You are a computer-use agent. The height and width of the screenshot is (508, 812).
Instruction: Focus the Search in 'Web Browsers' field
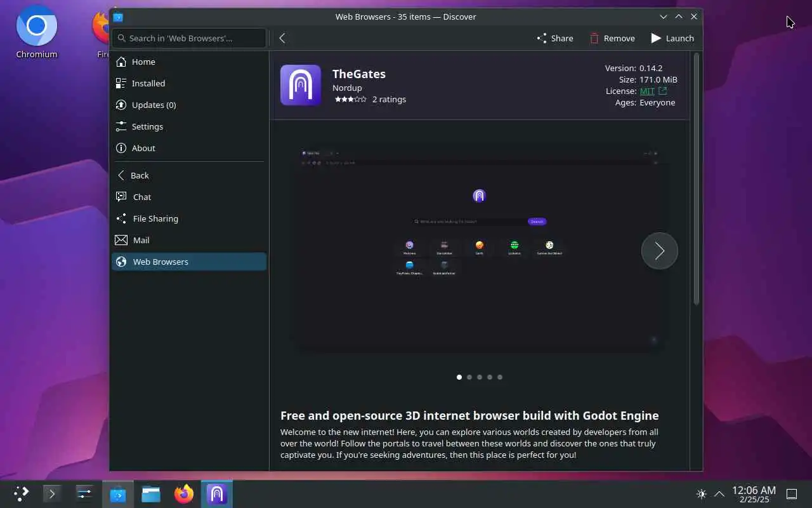coord(189,38)
